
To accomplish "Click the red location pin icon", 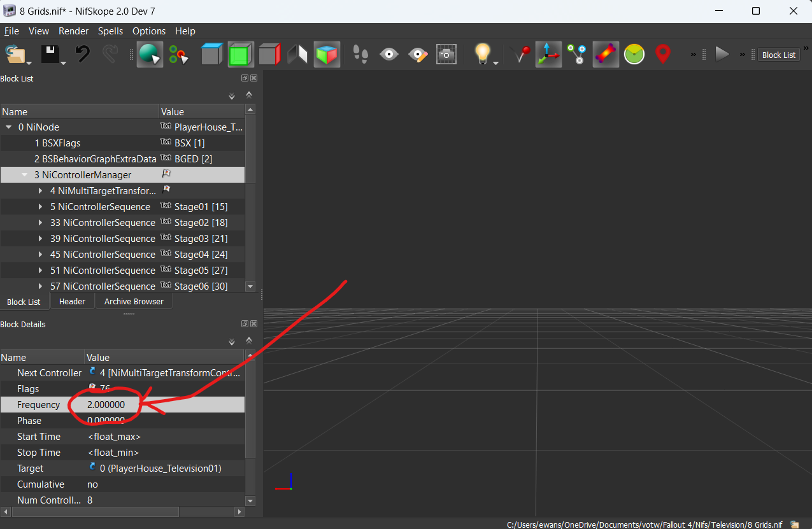I will tap(663, 54).
